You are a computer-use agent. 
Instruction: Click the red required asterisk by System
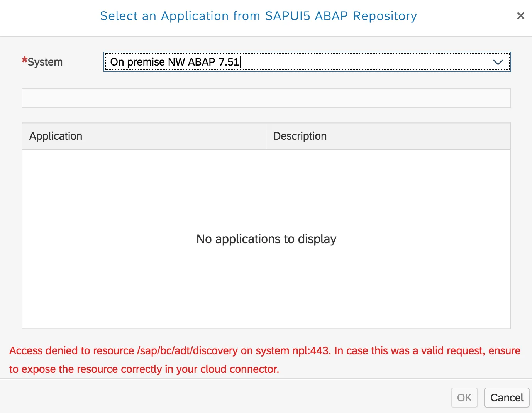coord(24,60)
